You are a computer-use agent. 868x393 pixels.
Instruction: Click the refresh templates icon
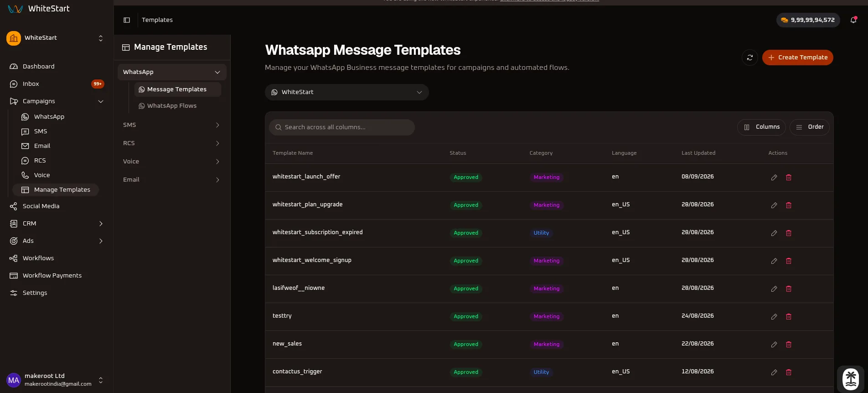[750, 58]
